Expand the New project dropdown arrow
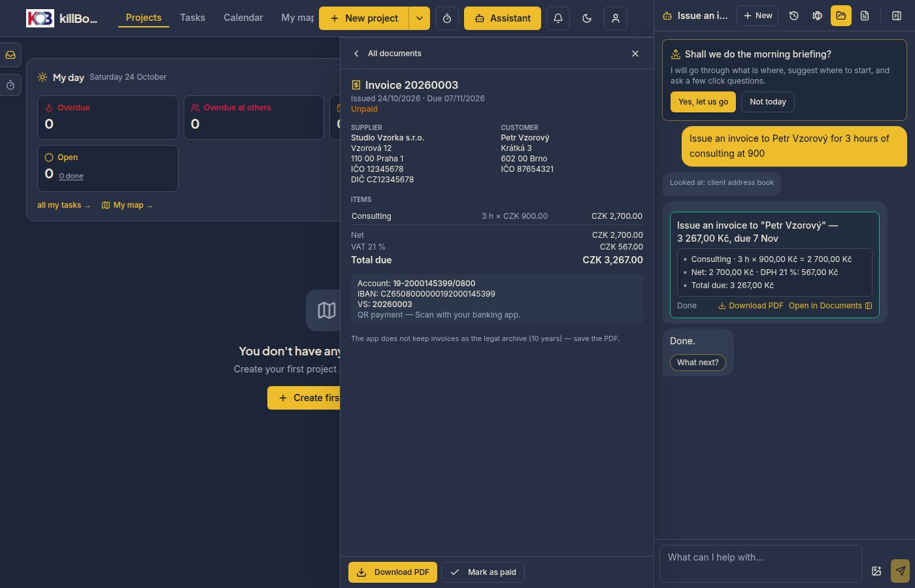The width and height of the screenshot is (915, 588). pos(420,18)
